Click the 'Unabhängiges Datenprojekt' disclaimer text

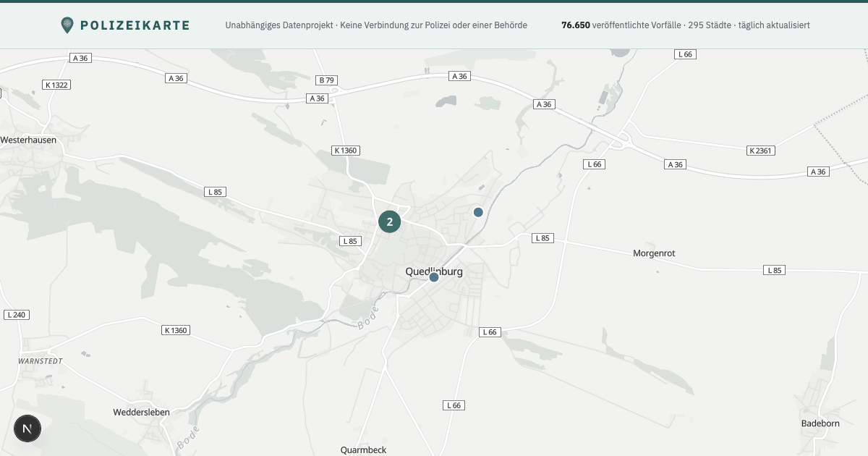coord(376,25)
